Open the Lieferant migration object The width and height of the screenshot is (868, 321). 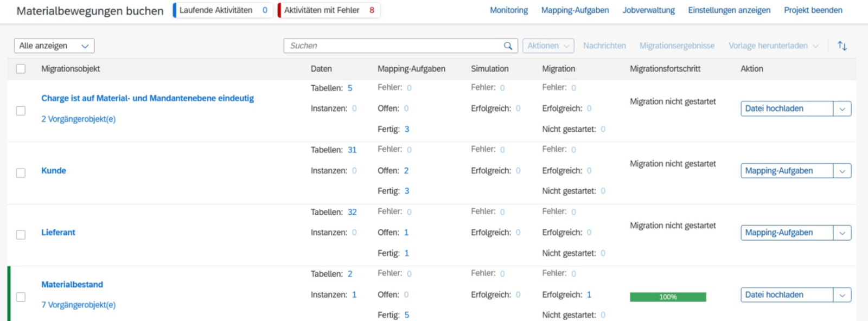[x=58, y=233]
